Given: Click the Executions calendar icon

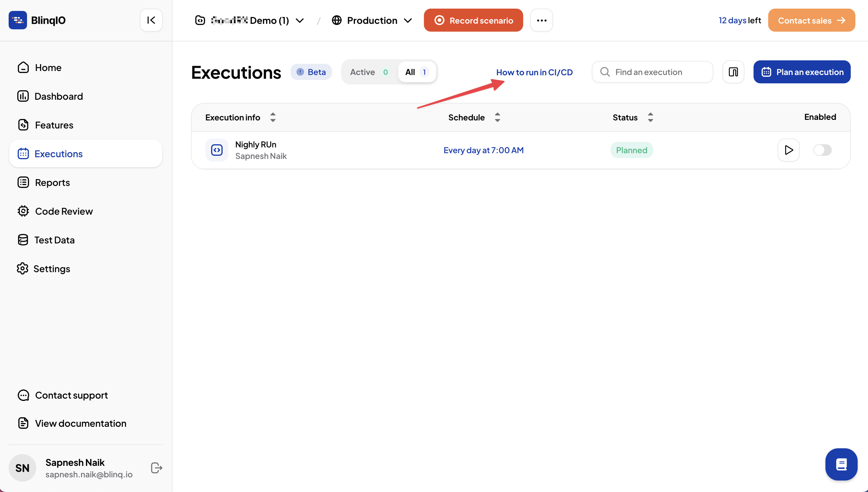Looking at the screenshot, I should [23, 153].
